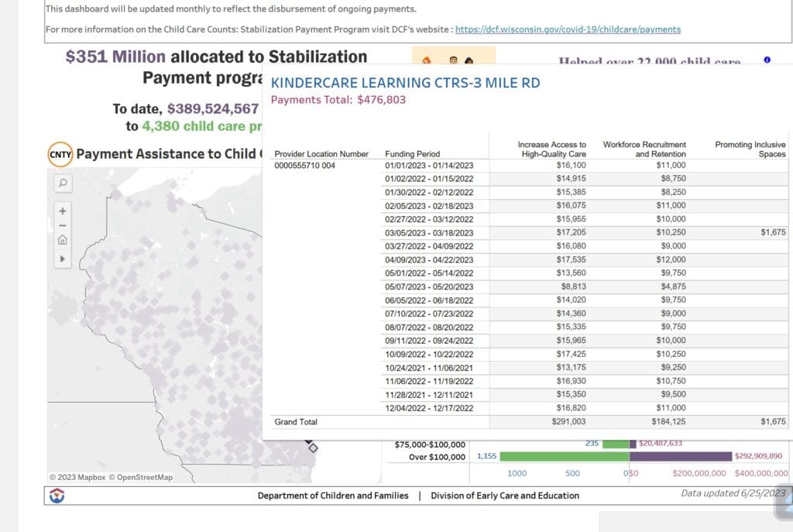The height and width of the screenshot is (532, 793).
Task: Open the map search magnifier tool
Action: click(63, 183)
